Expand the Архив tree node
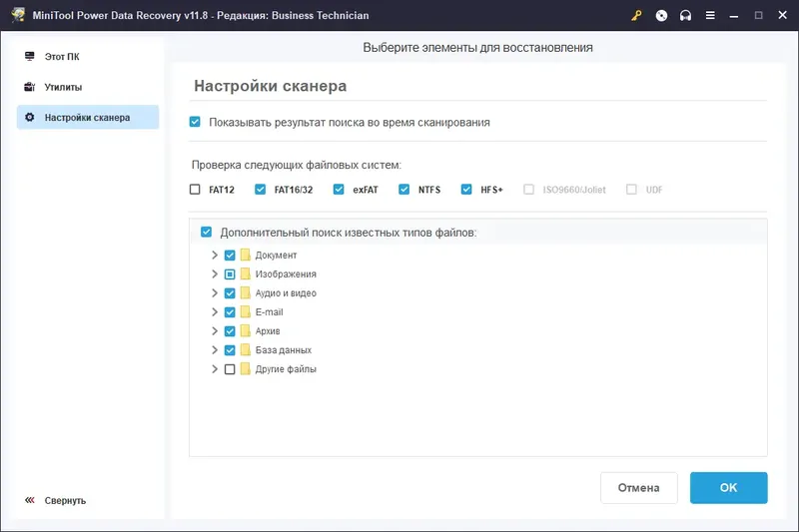Viewport: 799px width, 532px height. click(215, 331)
